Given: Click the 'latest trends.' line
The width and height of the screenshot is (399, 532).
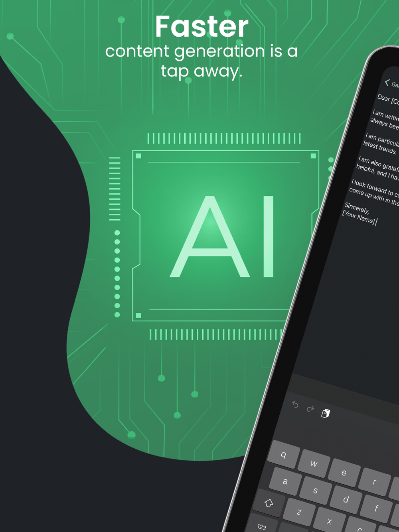Looking at the screenshot, I should (380, 148).
